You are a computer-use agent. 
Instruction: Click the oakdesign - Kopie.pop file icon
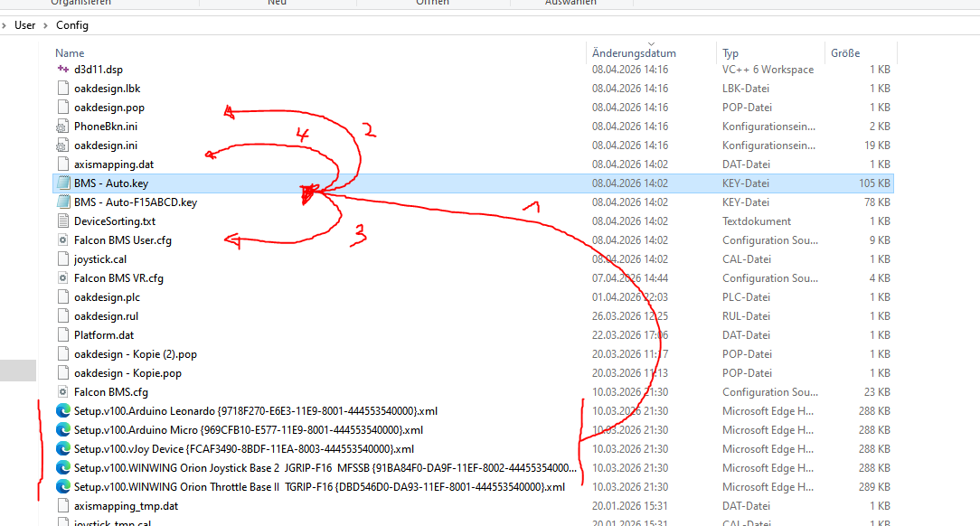[x=62, y=373]
